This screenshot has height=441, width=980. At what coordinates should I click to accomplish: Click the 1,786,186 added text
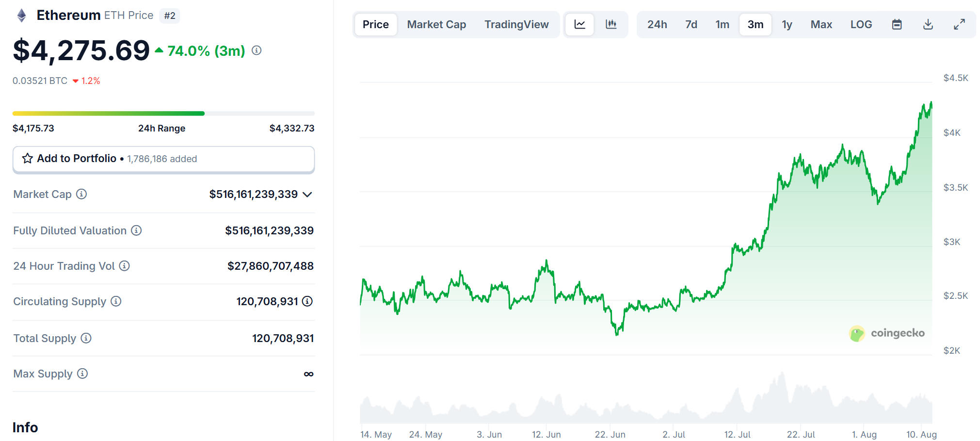(x=162, y=159)
